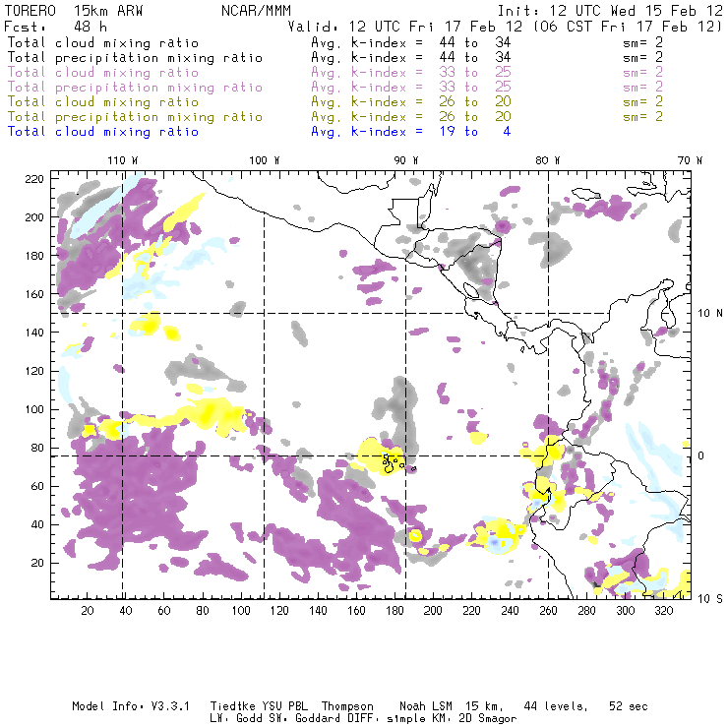The width and height of the screenshot is (728, 728).
Task: Select "100" on the left vertical axis
Action: point(34,409)
